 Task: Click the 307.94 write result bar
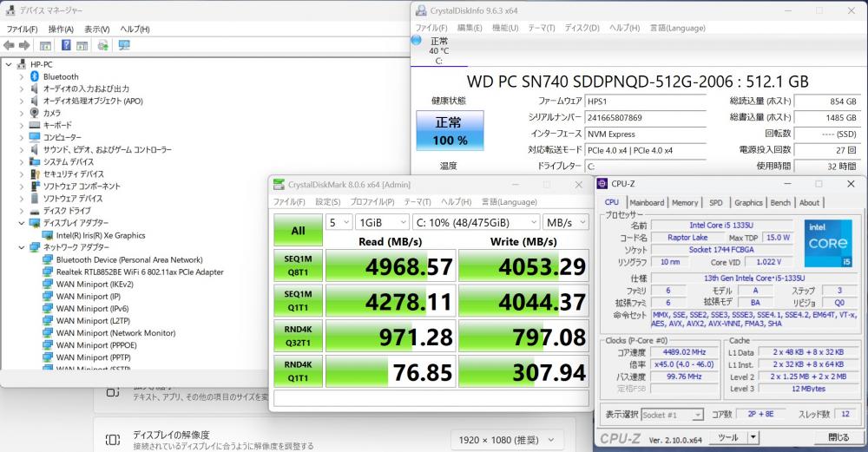pyautogui.click(x=523, y=372)
